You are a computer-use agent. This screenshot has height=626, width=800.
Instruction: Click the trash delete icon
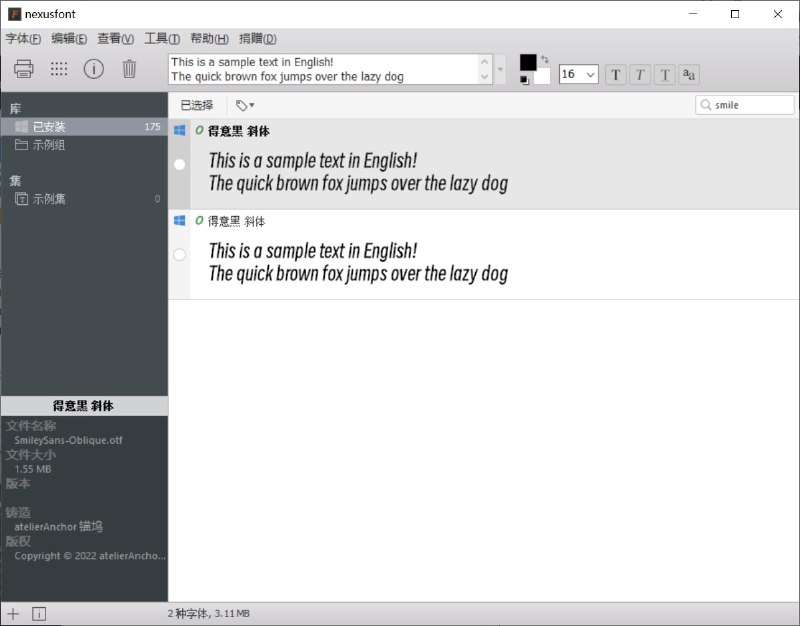[129, 69]
